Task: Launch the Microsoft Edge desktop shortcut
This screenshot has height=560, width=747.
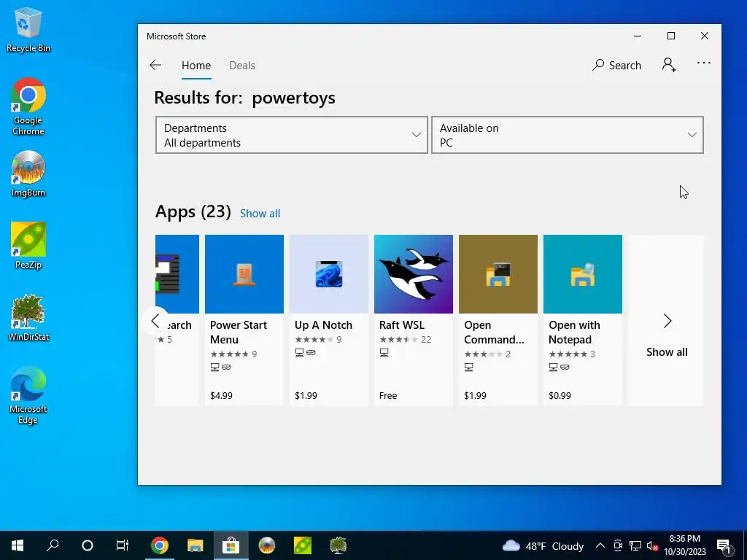Action: point(28,395)
